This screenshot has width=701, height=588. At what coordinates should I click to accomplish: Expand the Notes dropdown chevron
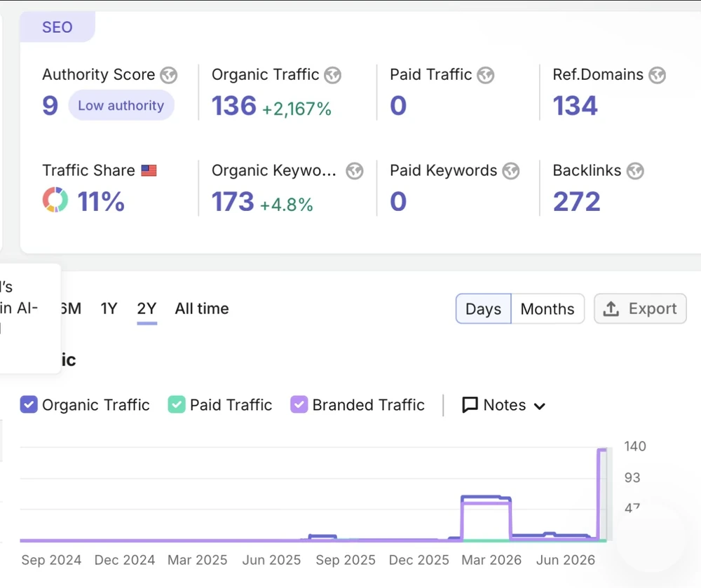click(540, 406)
